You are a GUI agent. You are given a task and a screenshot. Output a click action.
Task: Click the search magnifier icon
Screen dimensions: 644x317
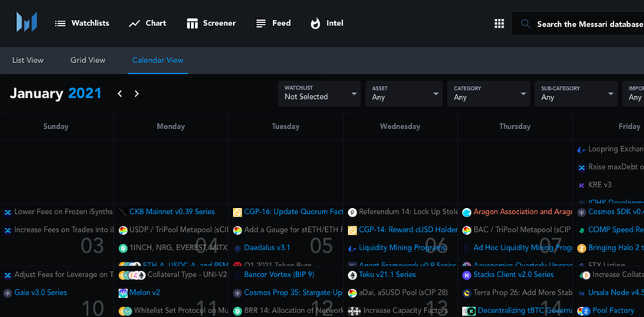526,24
